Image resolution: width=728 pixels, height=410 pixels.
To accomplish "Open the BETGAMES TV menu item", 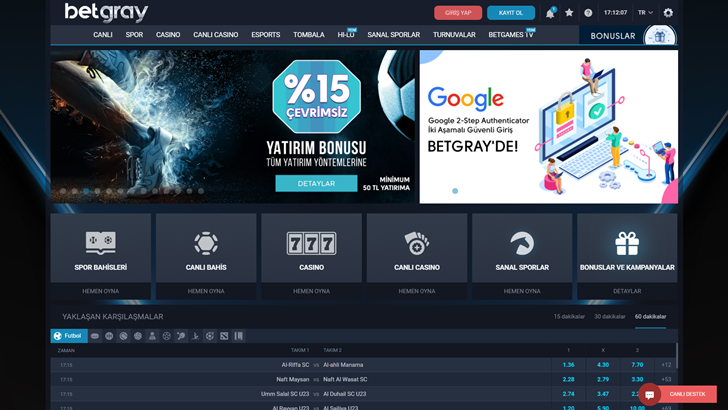I will tap(511, 35).
